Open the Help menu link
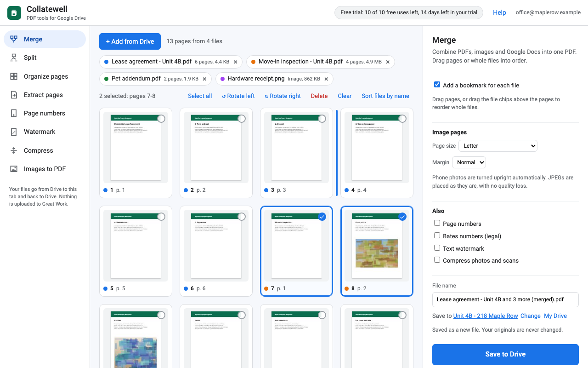588x368 pixels. tap(499, 12)
